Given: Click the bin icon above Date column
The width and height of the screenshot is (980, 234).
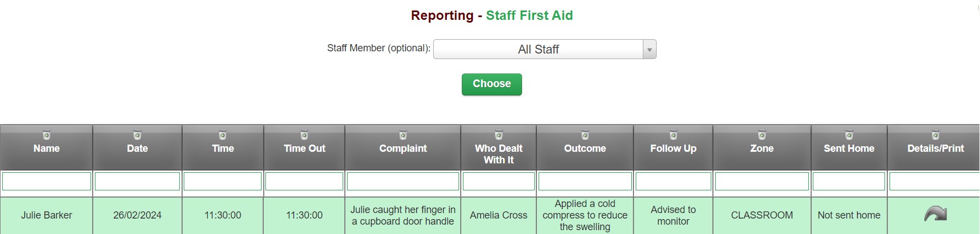Looking at the screenshot, I should click(x=137, y=135).
